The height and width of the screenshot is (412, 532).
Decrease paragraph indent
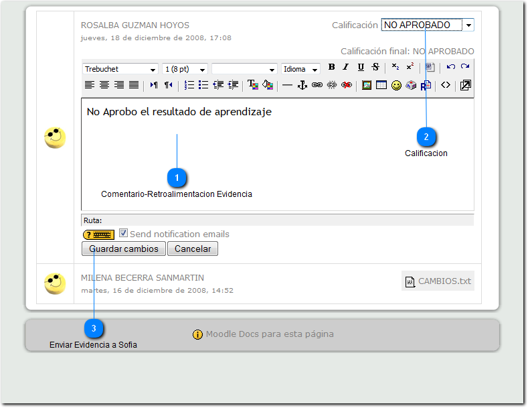[218, 85]
